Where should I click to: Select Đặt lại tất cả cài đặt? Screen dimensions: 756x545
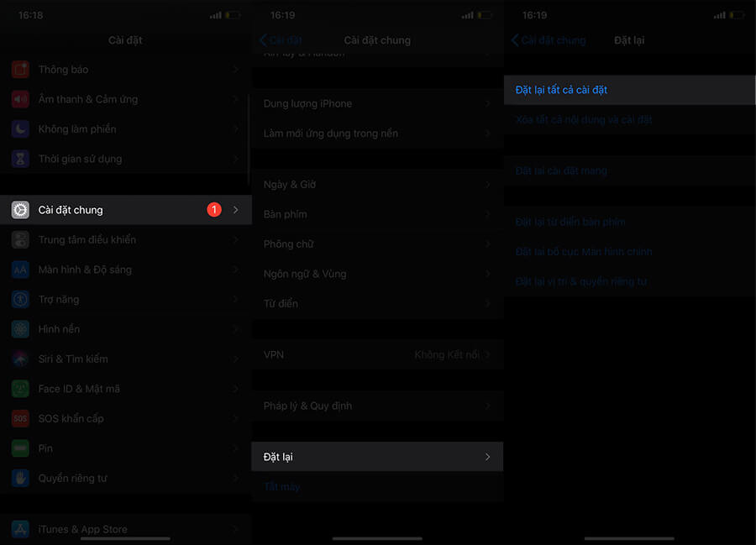point(561,90)
